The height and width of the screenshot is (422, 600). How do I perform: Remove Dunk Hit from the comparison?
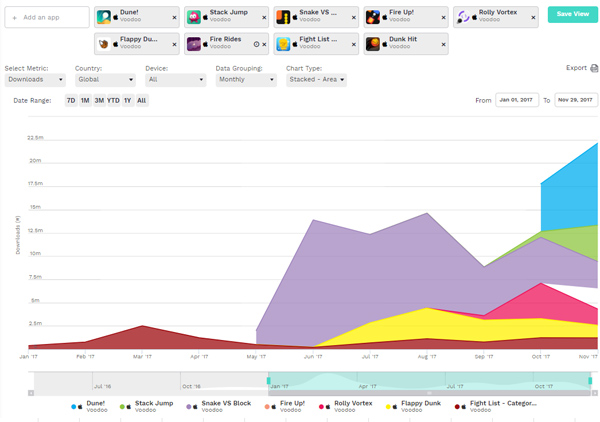443,44
